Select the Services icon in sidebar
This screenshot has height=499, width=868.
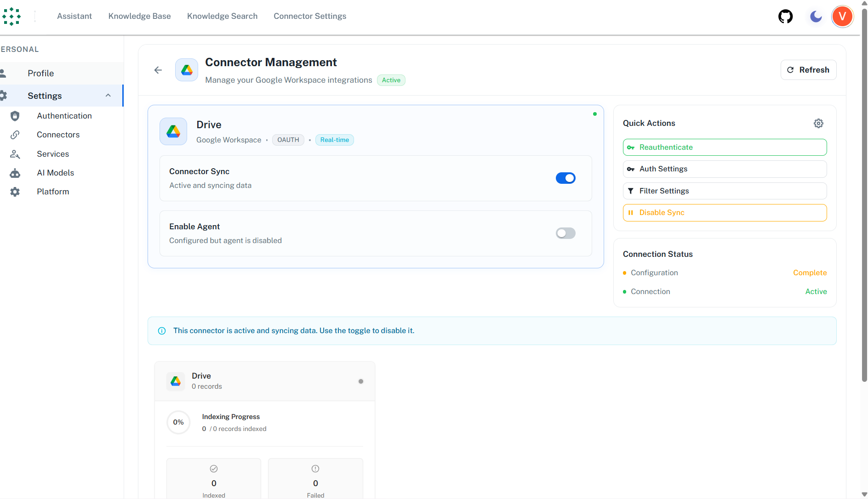(15, 154)
